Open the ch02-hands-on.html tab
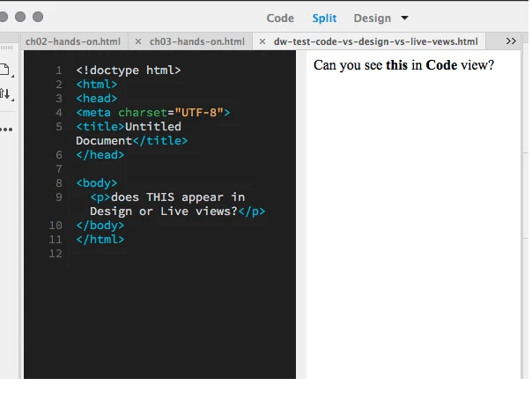 coord(73,41)
